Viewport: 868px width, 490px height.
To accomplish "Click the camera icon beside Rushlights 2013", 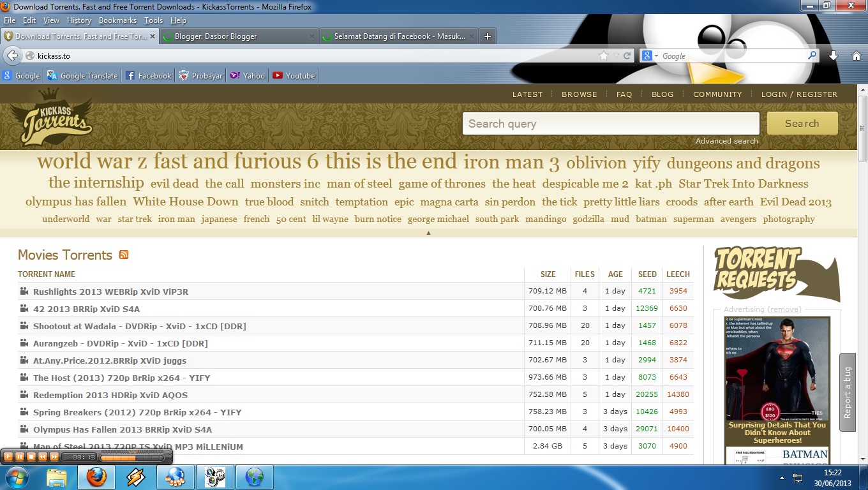I will pyautogui.click(x=24, y=291).
